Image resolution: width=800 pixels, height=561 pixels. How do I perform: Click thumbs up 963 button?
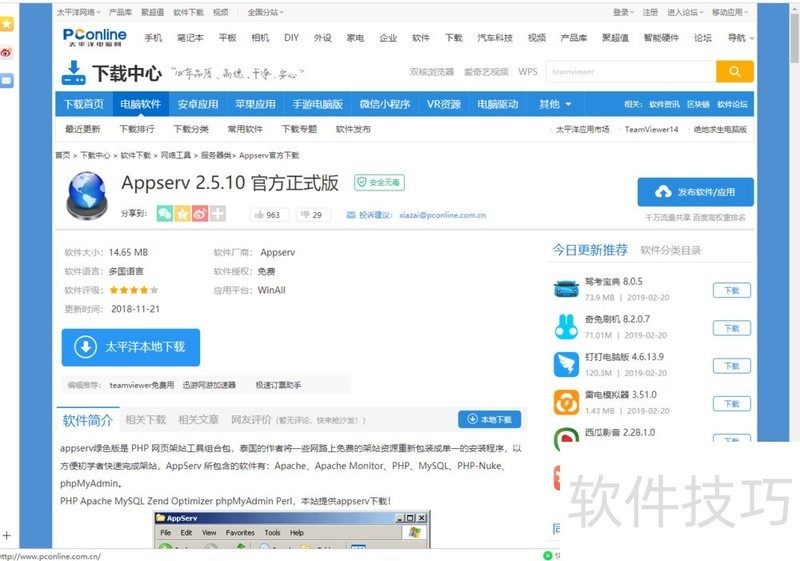point(269,215)
